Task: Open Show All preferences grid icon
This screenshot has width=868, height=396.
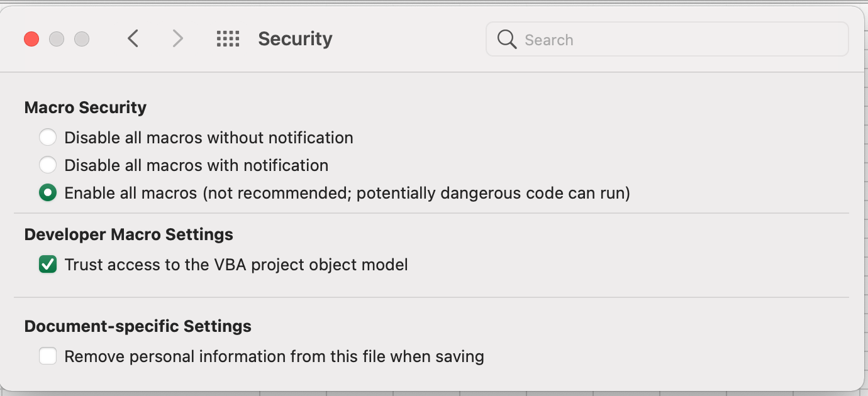Action: [228, 39]
